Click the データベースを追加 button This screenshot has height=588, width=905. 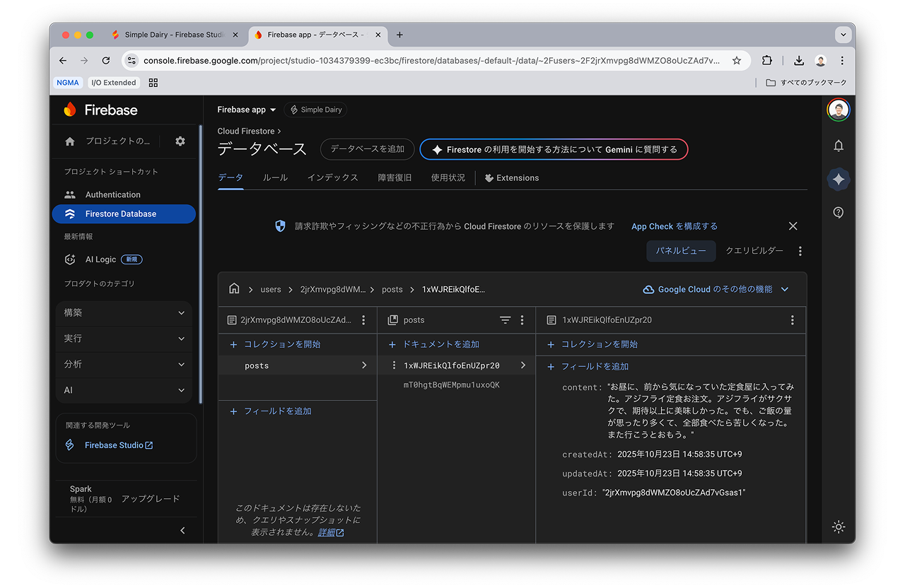pos(367,149)
